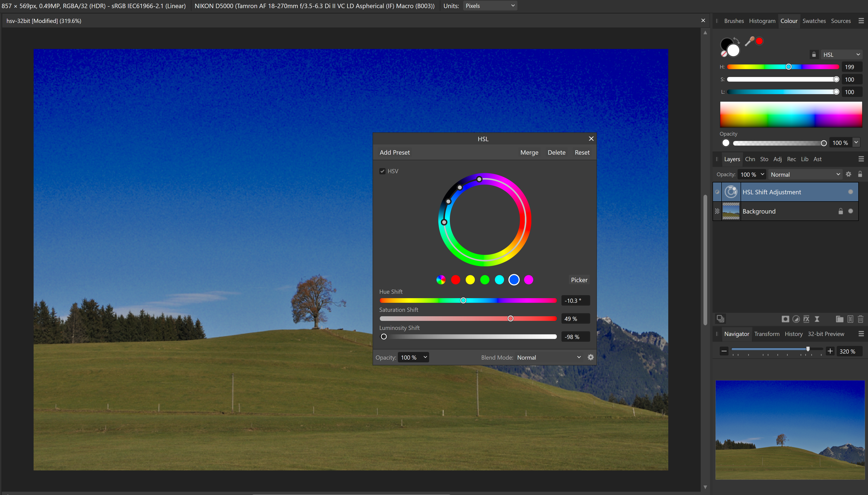Open HSL dialog blend options gear icon

[x=591, y=357]
